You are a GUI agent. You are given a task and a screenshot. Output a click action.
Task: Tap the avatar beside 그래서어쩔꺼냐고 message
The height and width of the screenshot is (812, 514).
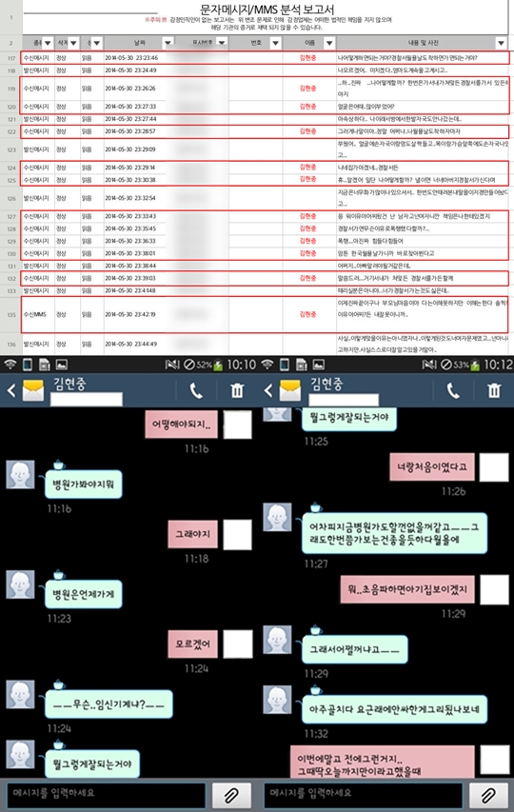coord(277,640)
